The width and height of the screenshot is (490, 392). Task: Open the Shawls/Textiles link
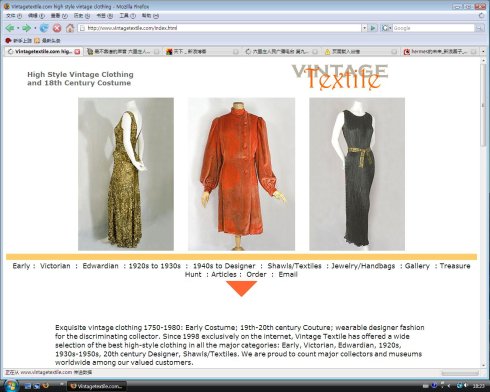coord(294,266)
